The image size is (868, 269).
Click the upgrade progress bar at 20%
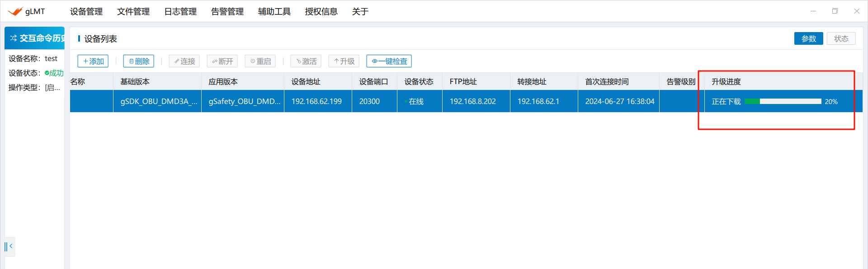783,101
